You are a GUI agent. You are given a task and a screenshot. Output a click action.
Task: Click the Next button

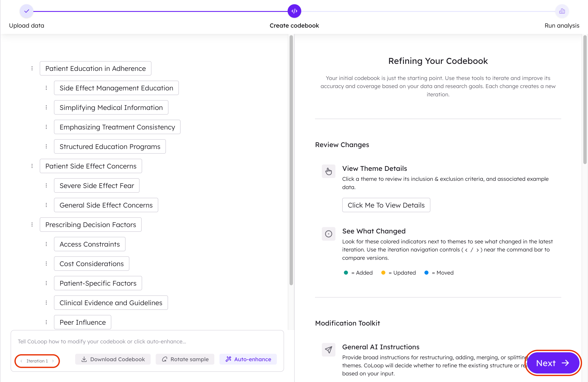(x=553, y=363)
